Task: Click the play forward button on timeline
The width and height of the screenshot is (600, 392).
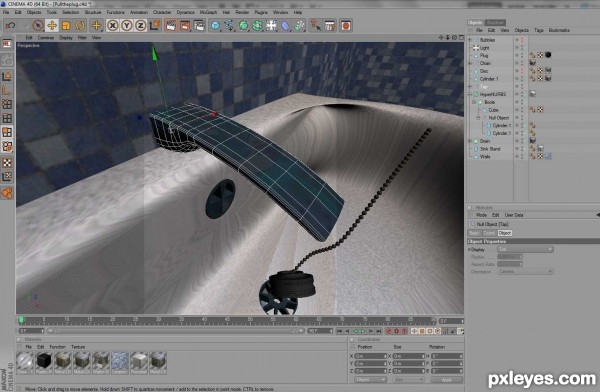Action: 363,331
